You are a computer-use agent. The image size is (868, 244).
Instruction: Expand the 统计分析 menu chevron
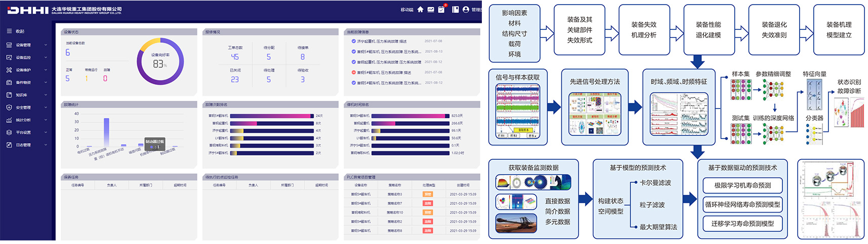(x=46, y=120)
